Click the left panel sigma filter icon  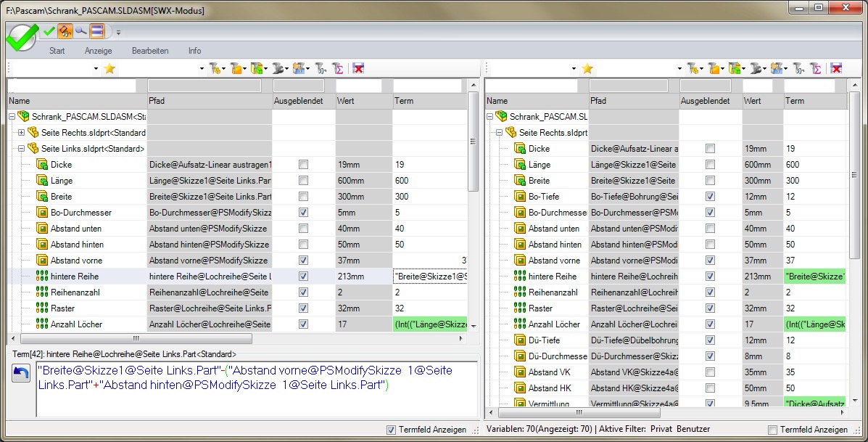tap(337, 68)
